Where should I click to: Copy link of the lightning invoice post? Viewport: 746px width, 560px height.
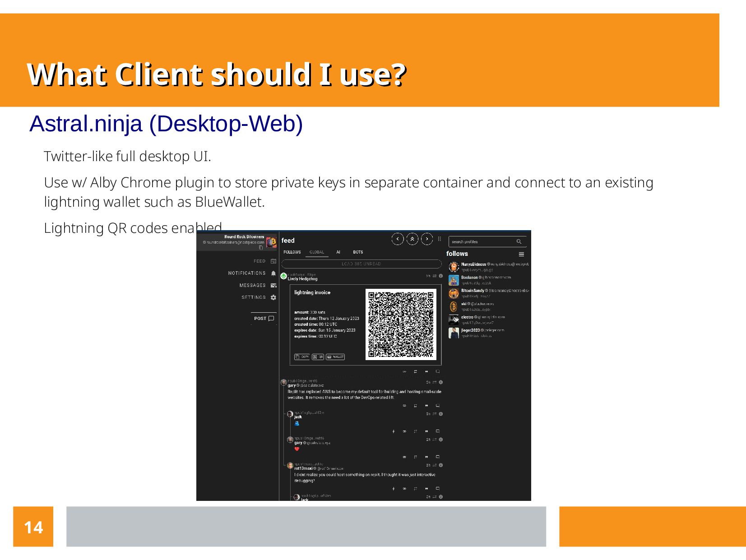404,372
